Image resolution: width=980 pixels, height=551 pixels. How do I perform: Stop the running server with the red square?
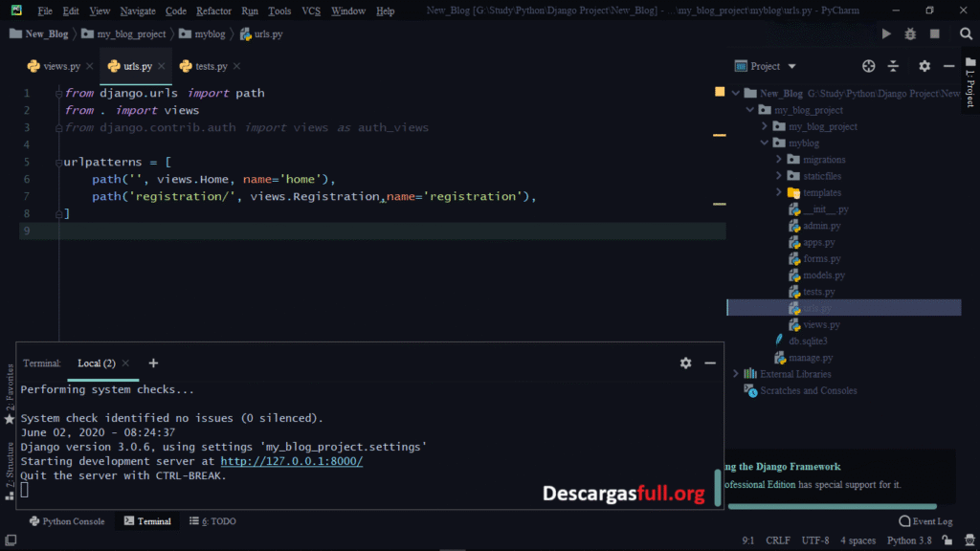point(935,33)
